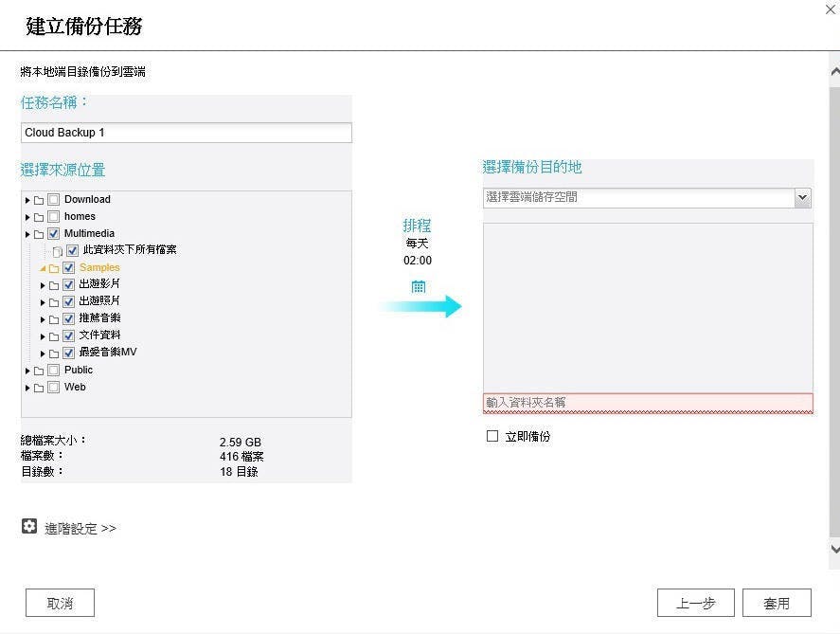This screenshot has height=634, width=840.
Task: Collapse the Samples folder node
Action: (x=43, y=268)
